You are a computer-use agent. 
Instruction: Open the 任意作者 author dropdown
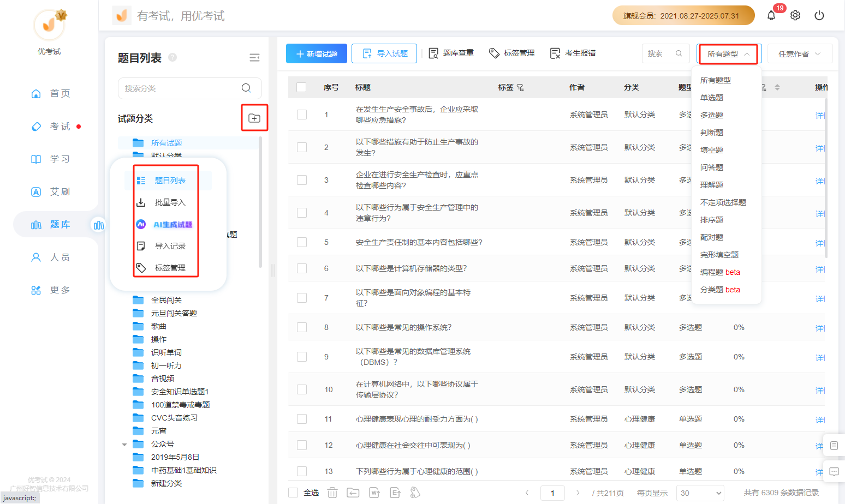(800, 54)
